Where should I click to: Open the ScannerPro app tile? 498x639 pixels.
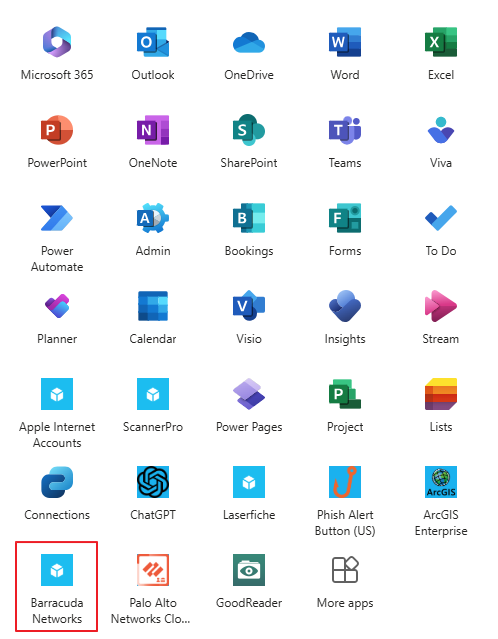[153, 394]
